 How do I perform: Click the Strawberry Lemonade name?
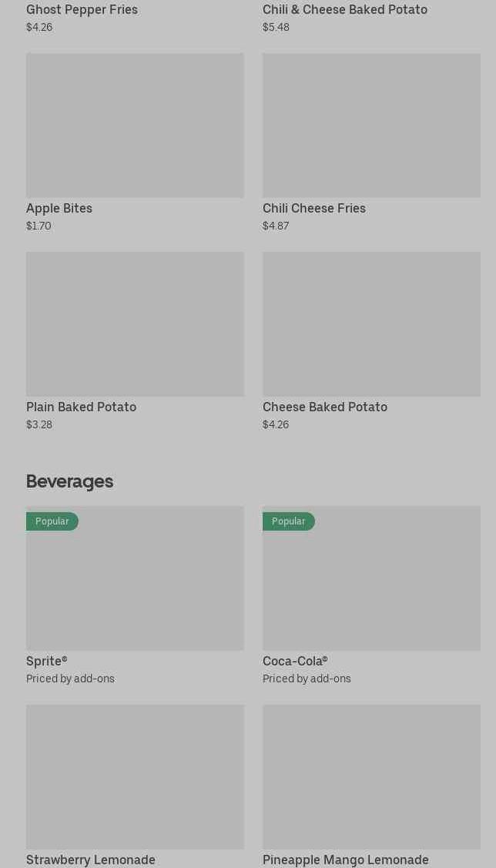pyautogui.click(x=91, y=860)
